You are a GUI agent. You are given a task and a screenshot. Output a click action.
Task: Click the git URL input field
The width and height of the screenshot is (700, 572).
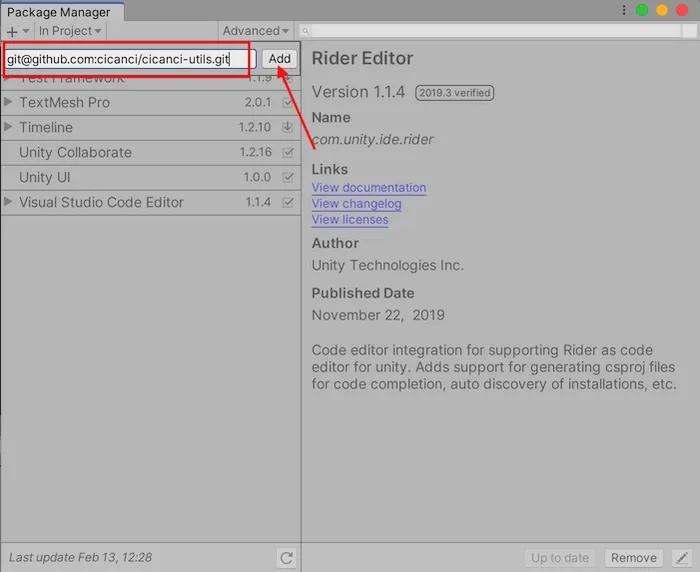130,59
